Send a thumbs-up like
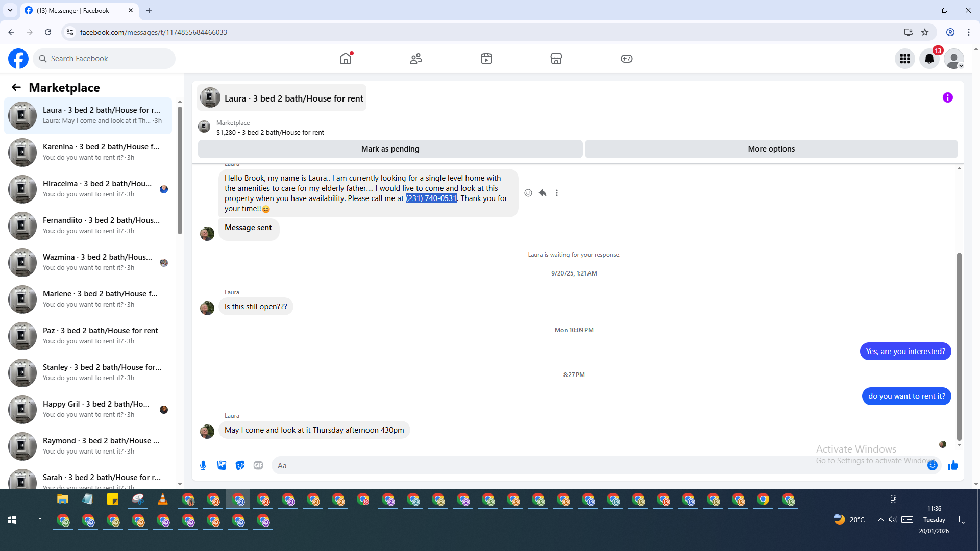This screenshot has height=551, width=980. 953,465
